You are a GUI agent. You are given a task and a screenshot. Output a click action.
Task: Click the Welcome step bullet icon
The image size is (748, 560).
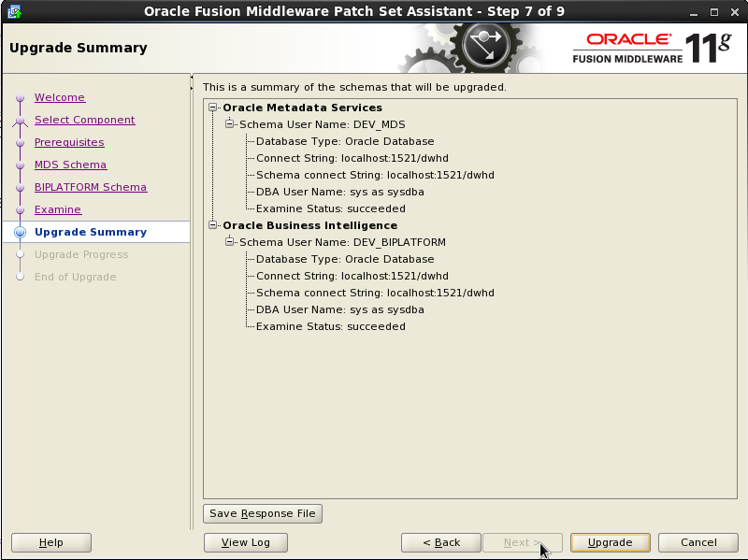click(x=20, y=98)
